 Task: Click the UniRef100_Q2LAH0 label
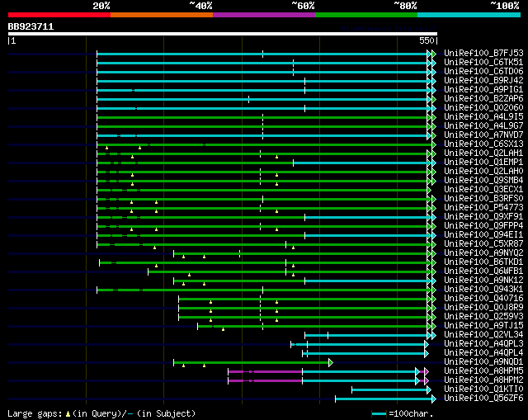(483, 172)
